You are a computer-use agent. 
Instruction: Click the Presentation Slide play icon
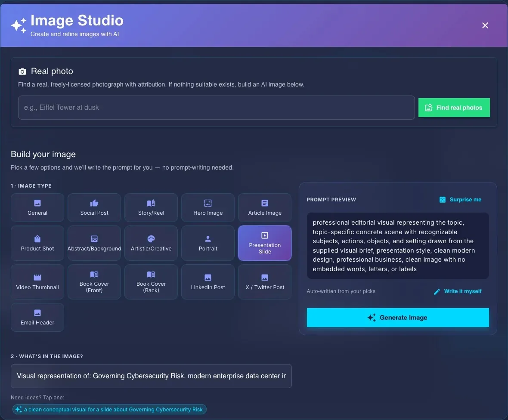265,235
